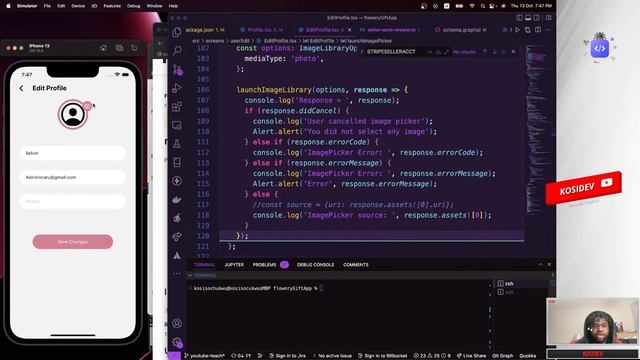Close the bottom panel
The width and height of the screenshot is (640, 360).
tap(549, 264)
